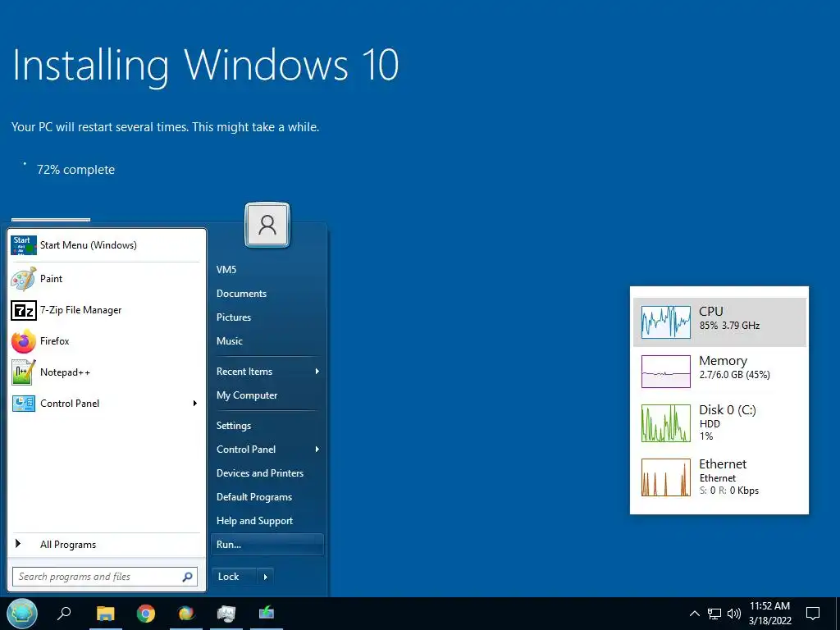840x630 pixels.
Task: Open the grey printer-like taskbar app
Action: (226, 613)
